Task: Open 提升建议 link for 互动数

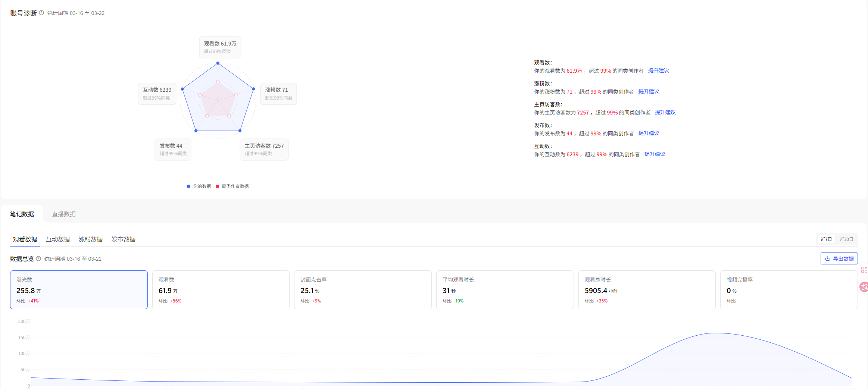Action: (x=655, y=154)
